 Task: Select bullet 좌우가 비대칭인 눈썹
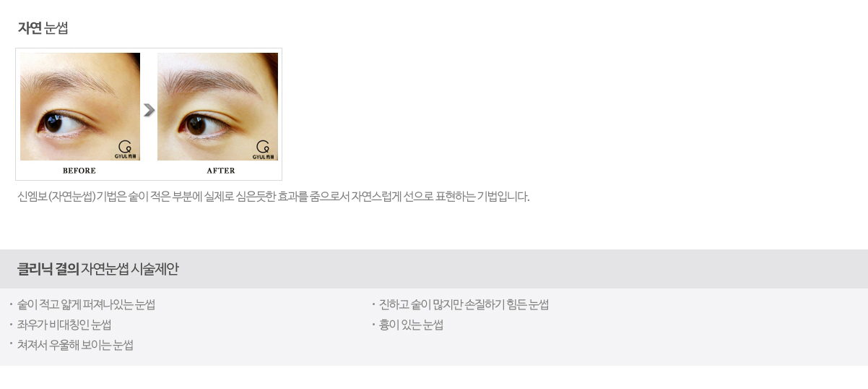point(64,325)
